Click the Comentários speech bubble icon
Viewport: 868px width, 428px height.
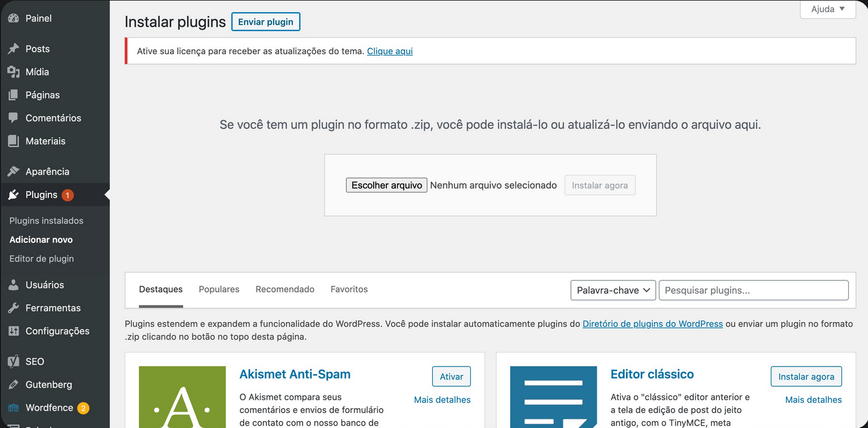pyautogui.click(x=13, y=118)
